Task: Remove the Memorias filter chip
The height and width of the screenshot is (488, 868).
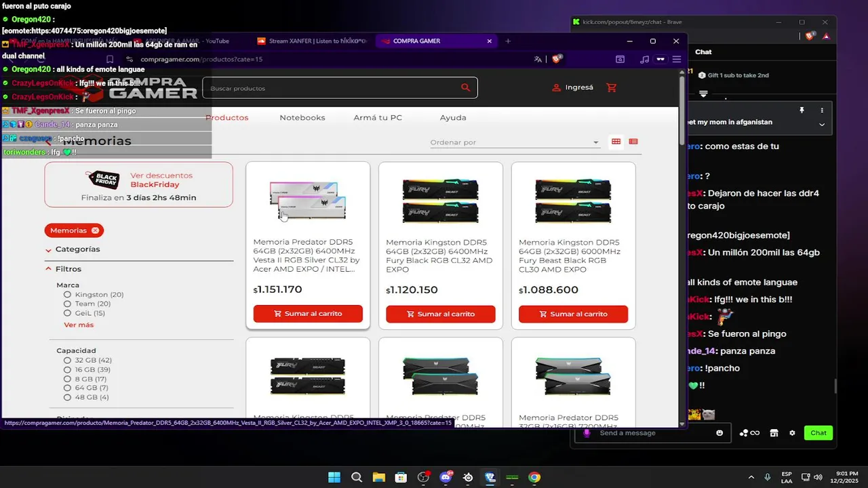Action: [x=96, y=230]
